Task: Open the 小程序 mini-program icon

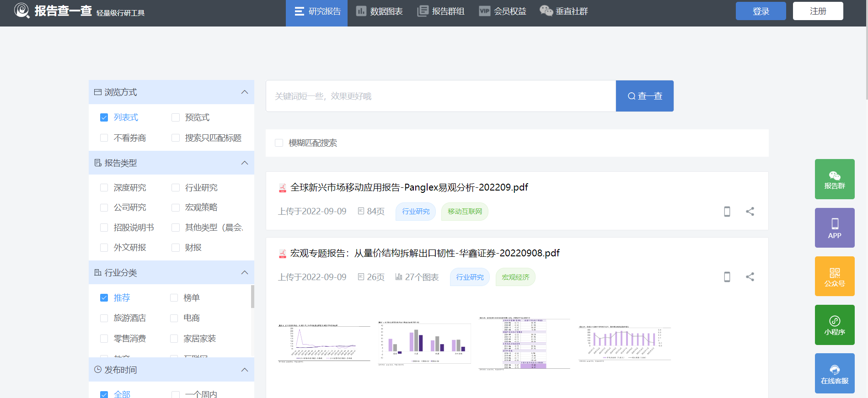Action: [834, 325]
